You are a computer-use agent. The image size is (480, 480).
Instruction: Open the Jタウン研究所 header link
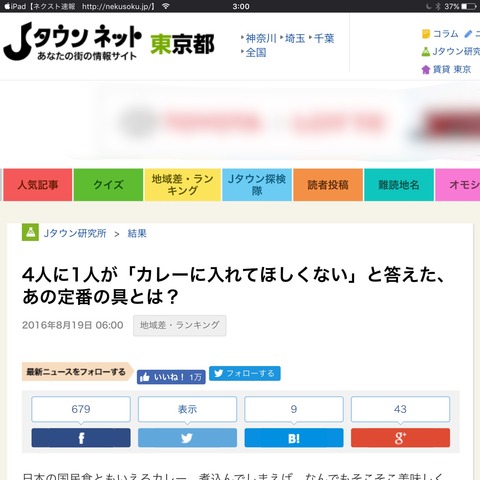point(456,51)
